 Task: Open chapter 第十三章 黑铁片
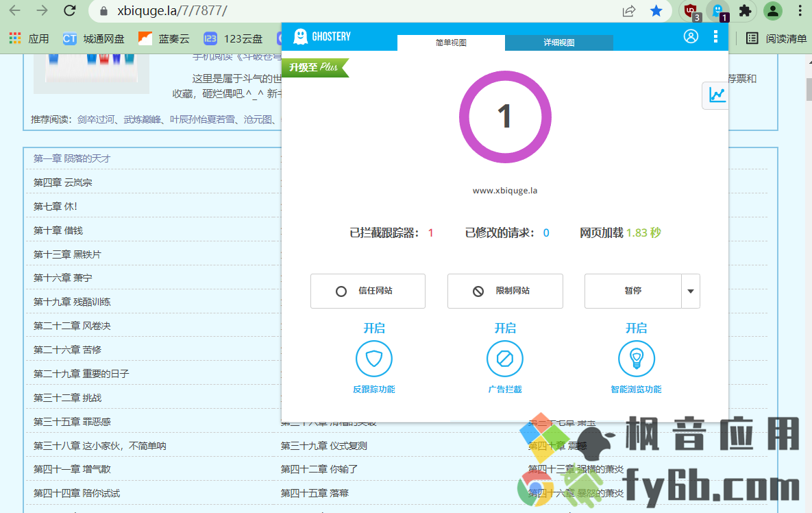(67, 254)
